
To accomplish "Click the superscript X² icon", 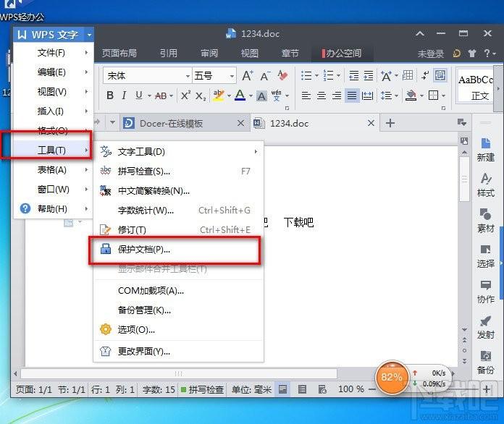I will click(185, 96).
